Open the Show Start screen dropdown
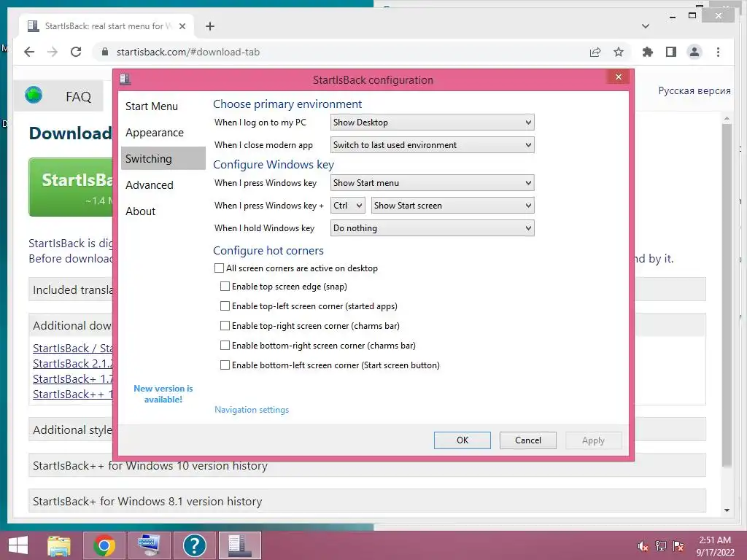The width and height of the screenshot is (747, 560). point(452,205)
